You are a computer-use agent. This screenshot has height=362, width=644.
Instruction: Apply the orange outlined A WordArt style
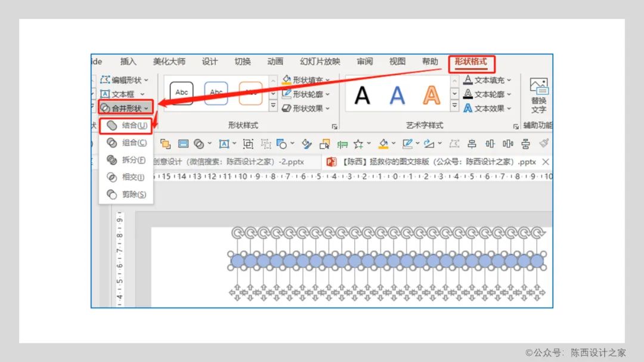tap(431, 95)
